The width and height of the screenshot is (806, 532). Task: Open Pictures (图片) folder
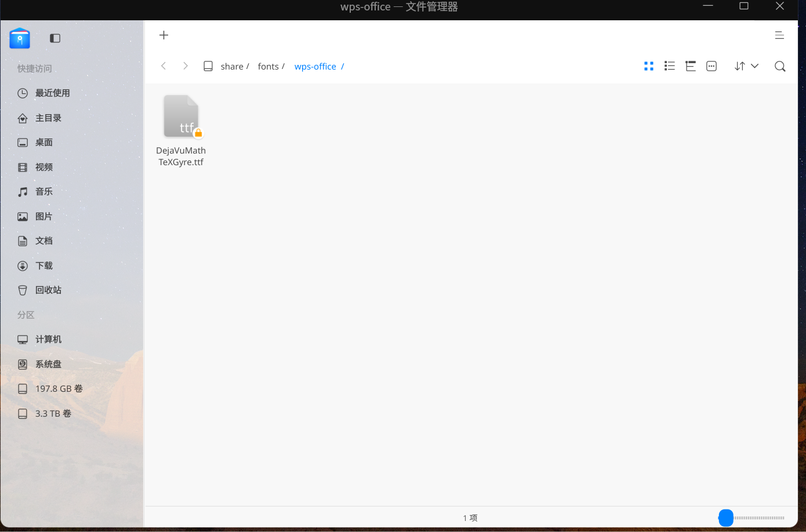[72, 217]
